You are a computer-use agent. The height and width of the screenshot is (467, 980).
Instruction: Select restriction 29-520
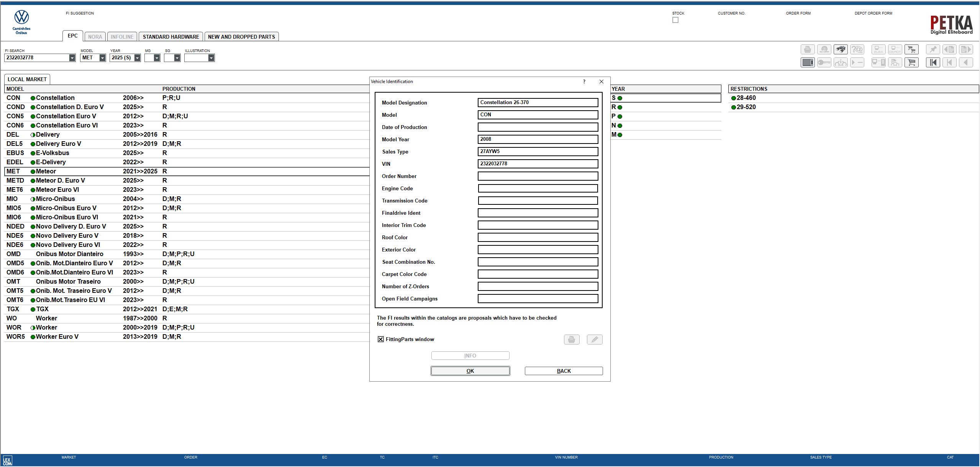tap(854, 107)
